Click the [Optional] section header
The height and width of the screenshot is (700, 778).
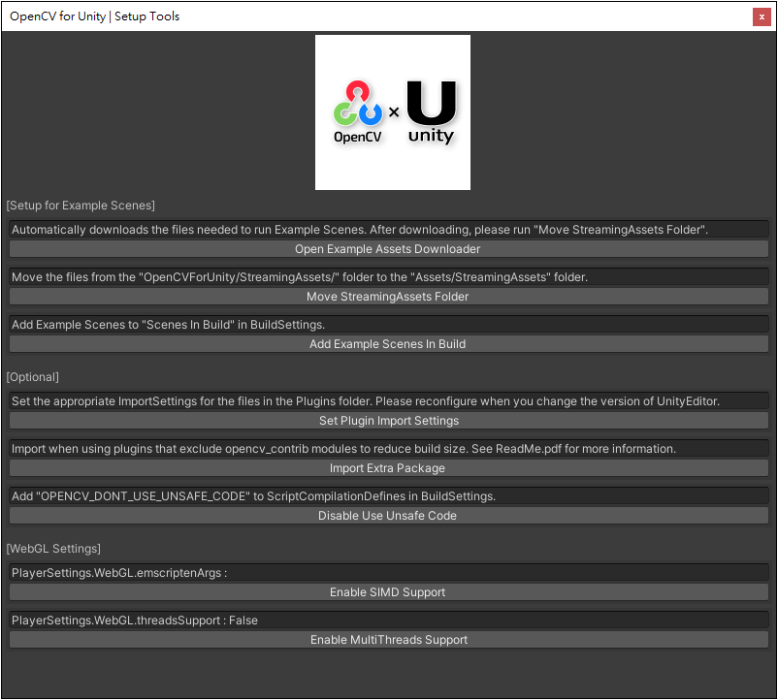click(32, 377)
